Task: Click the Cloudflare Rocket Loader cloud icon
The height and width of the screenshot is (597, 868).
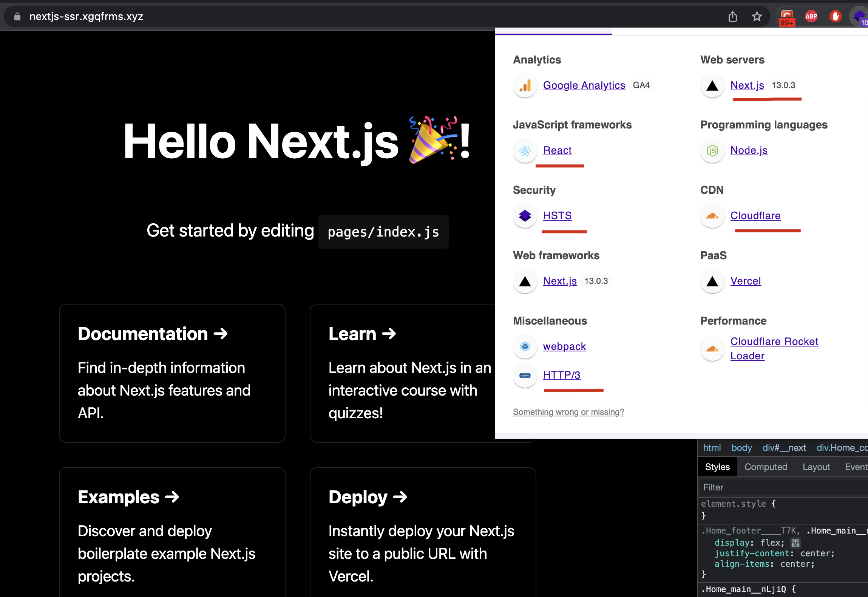Action: click(x=712, y=349)
